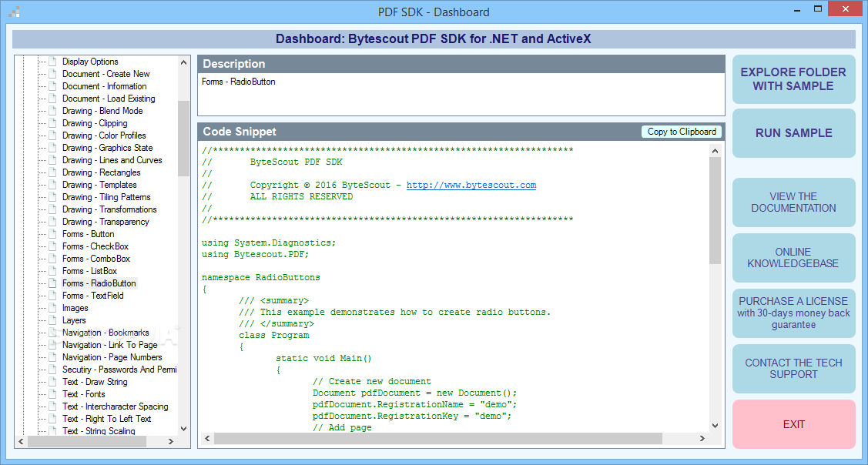Screen dimensions: 868x465
Task: Open the www.bytescout.com link in code
Action: (x=471, y=186)
